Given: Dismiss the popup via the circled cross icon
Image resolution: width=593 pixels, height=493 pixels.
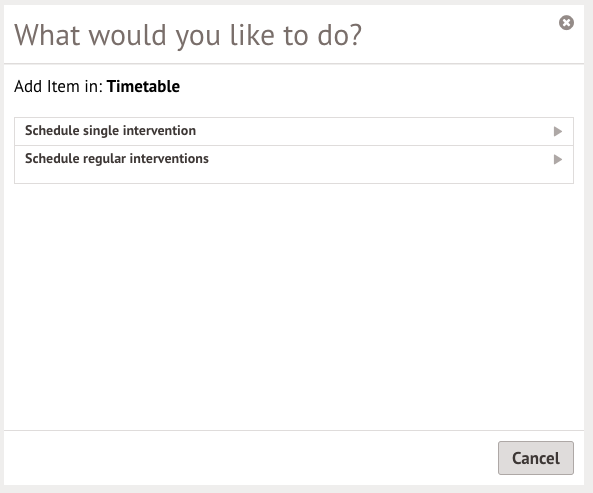Looking at the screenshot, I should coord(566,23).
